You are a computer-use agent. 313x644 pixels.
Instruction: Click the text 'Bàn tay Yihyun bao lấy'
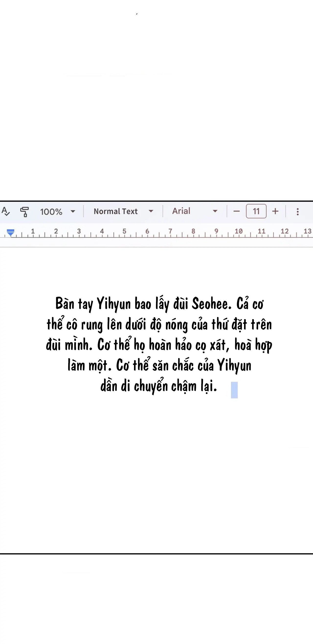click(x=112, y=304)
